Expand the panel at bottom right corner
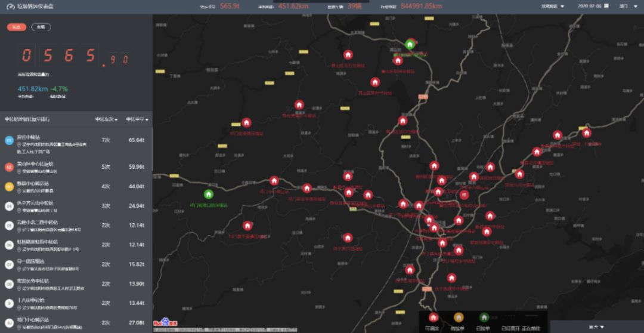Viewport: 644px width, 333px height. coord(596,326)
